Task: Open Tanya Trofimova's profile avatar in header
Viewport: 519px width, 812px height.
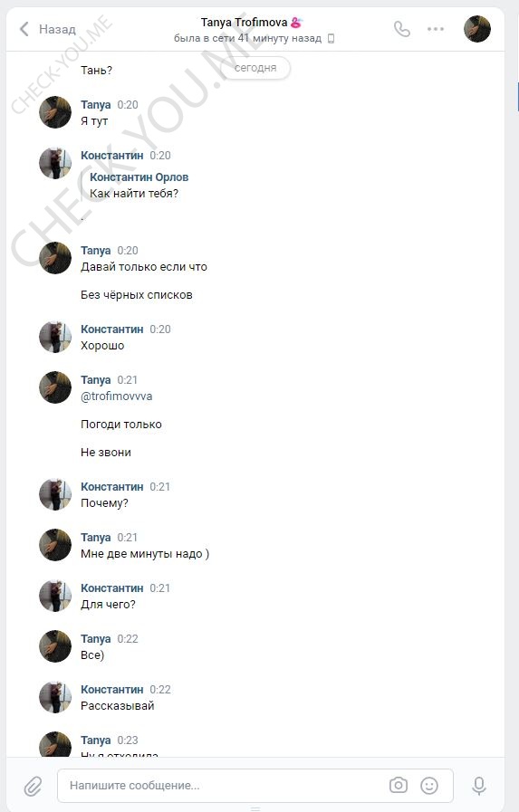Action: (477, 29)
